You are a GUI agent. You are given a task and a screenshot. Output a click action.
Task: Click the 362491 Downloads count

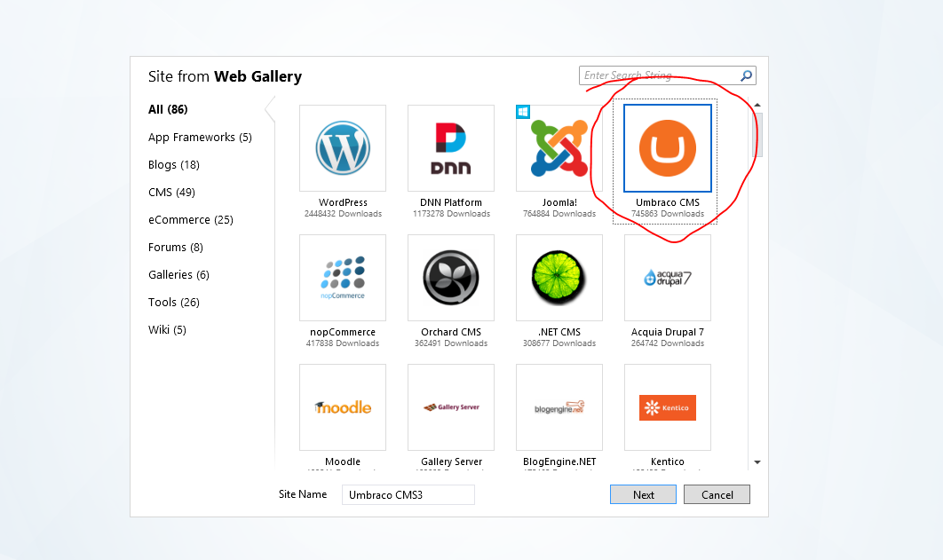pyautogui.click(x=451, y=343)
